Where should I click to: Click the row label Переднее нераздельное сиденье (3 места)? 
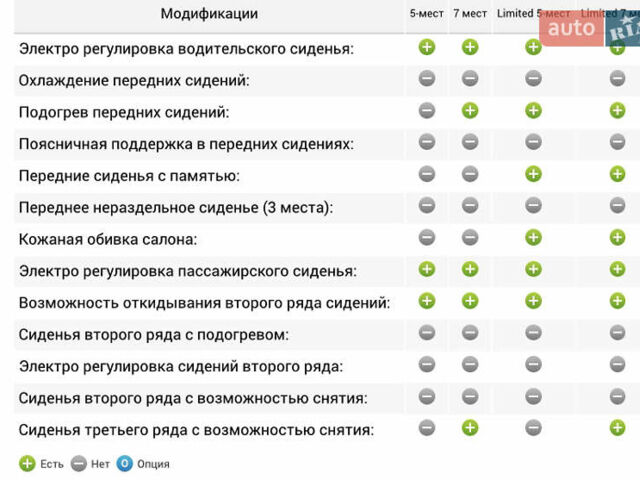click(x=176, y=208)
